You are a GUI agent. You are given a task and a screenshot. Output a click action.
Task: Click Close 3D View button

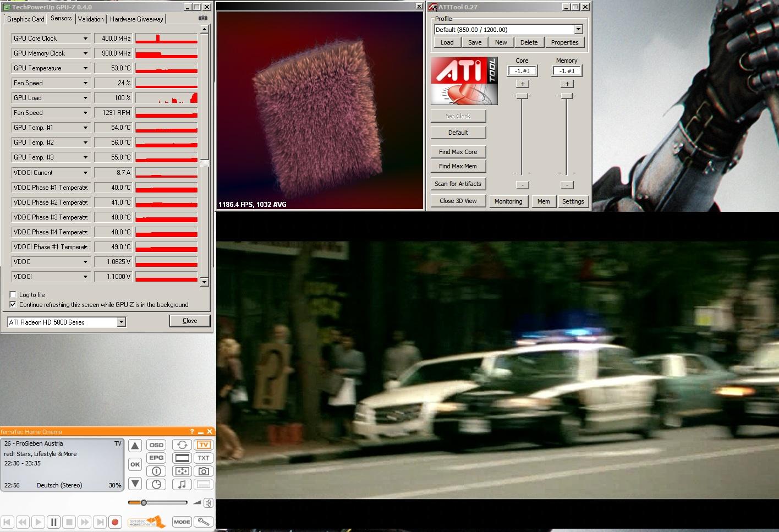(458, 201)
